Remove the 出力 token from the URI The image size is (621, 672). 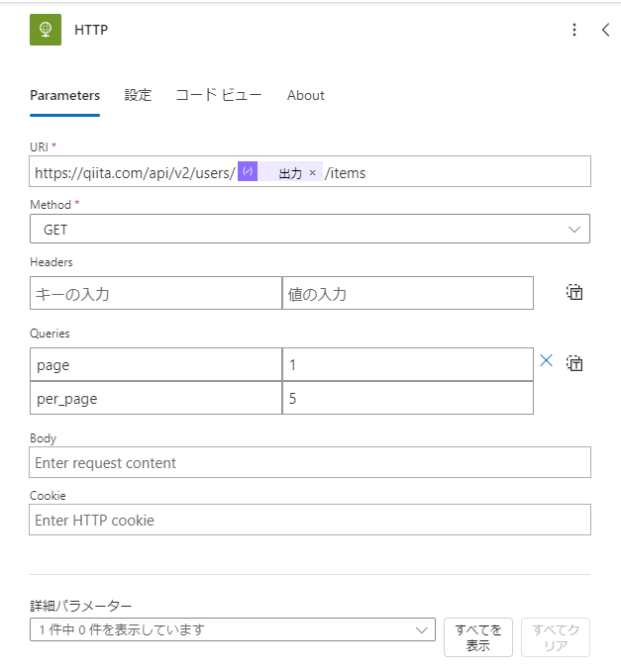point(313,173)
